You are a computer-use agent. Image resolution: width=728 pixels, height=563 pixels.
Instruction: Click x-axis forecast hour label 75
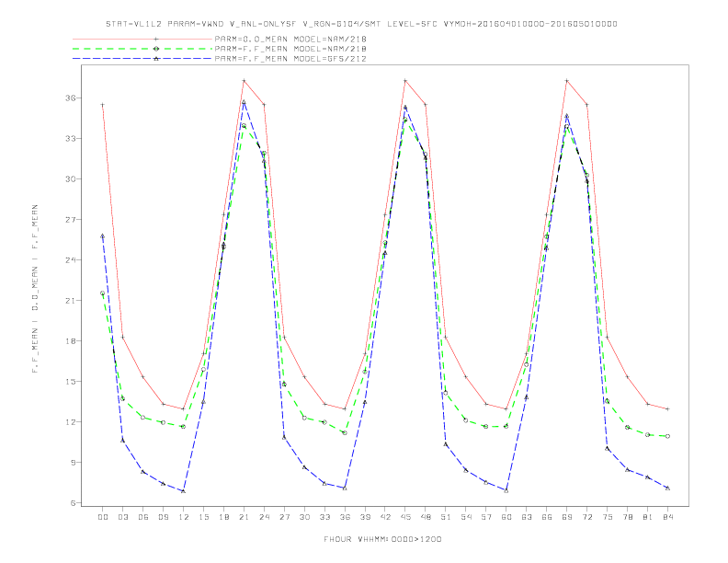[x=608, y=517]
